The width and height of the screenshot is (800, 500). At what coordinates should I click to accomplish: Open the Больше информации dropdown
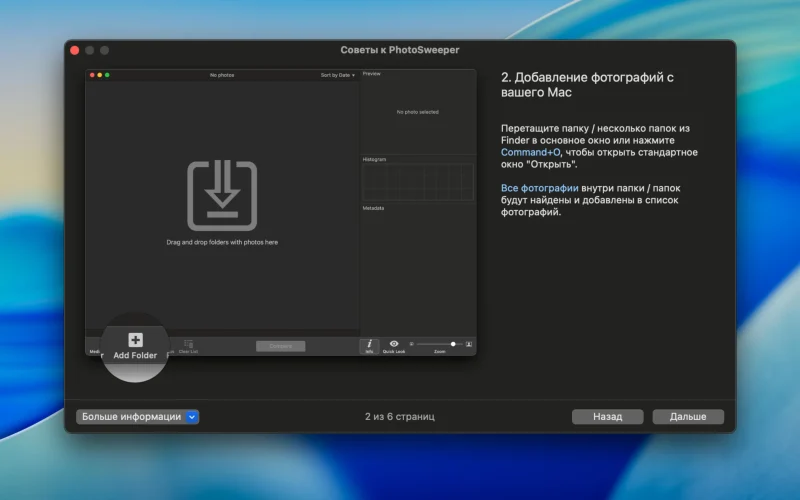(x=137, y=417)
